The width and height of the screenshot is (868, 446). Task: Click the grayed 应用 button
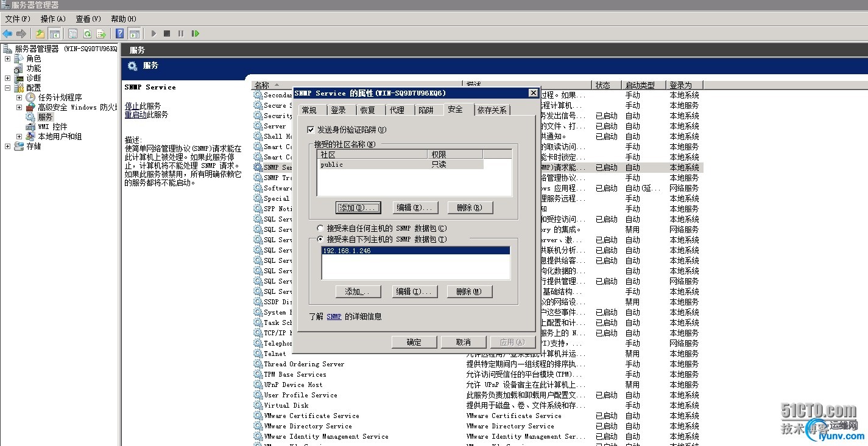click(513, 341)
